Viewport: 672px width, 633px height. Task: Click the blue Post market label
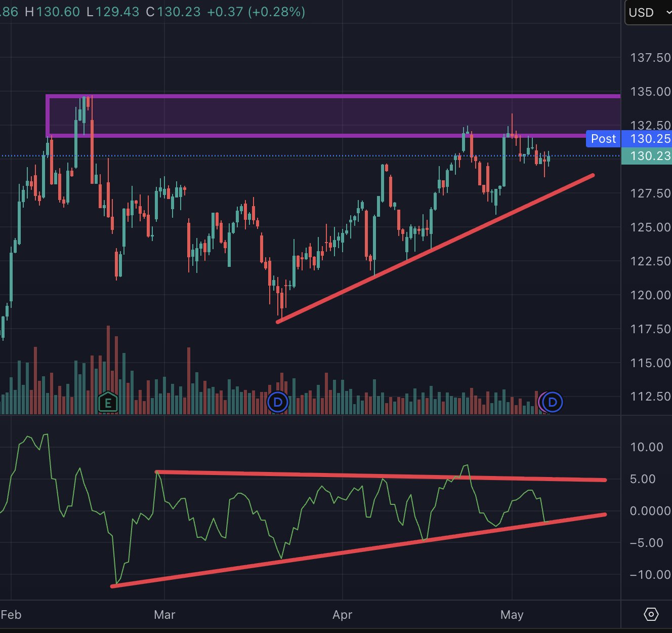[x=603, y=139]
